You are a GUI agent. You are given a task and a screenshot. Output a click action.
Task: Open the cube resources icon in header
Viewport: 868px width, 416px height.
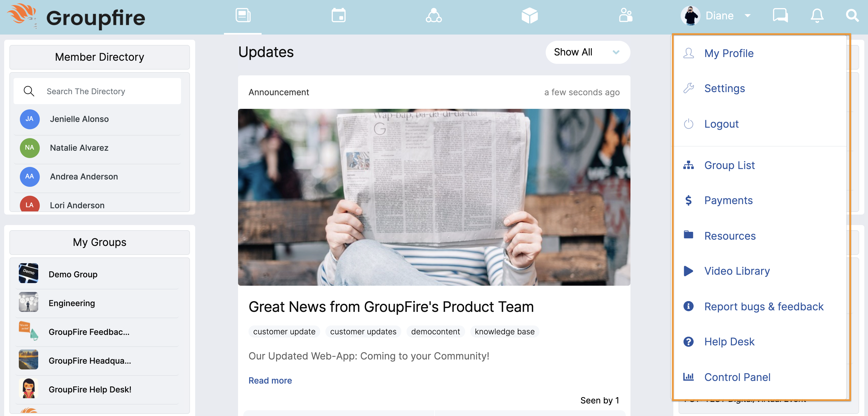click(529, 15)
